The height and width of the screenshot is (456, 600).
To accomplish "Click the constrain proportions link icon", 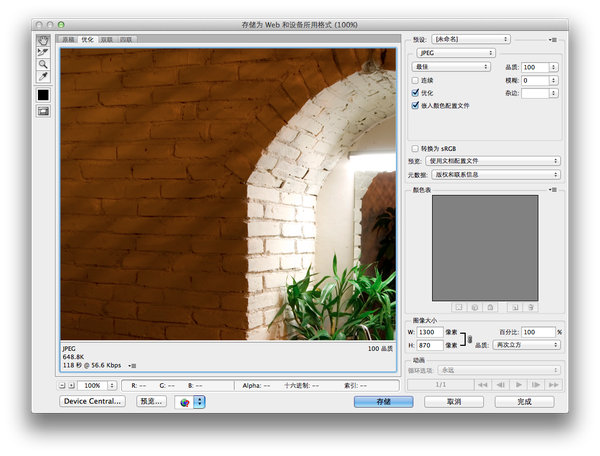I will (x=468, y=338).
